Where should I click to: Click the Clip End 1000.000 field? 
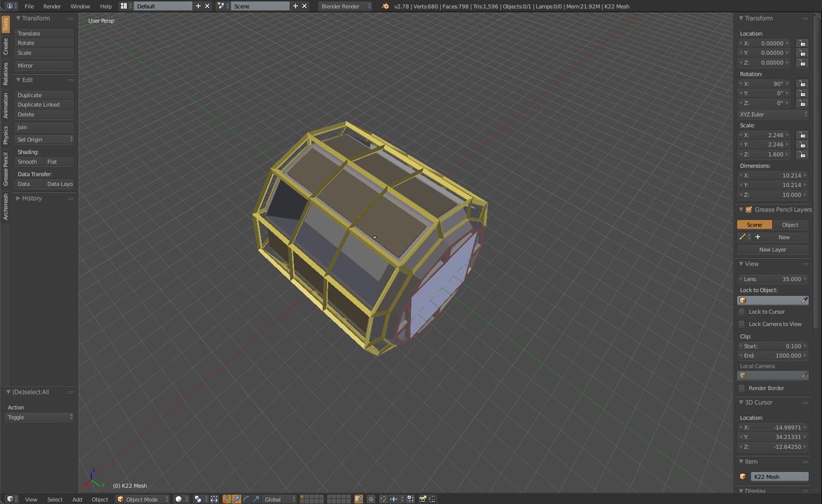[x=773, y=356]
